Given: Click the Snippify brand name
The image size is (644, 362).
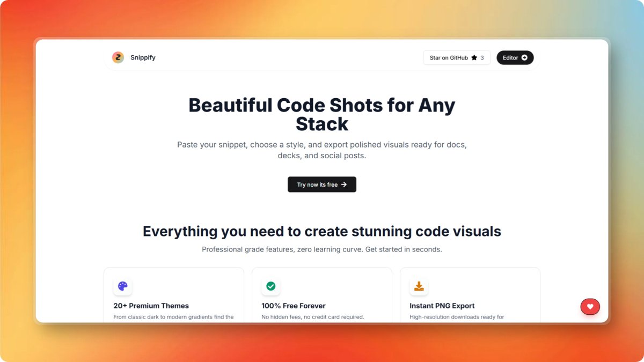Looking at the screenshot, I should click(x=143, y=57).
